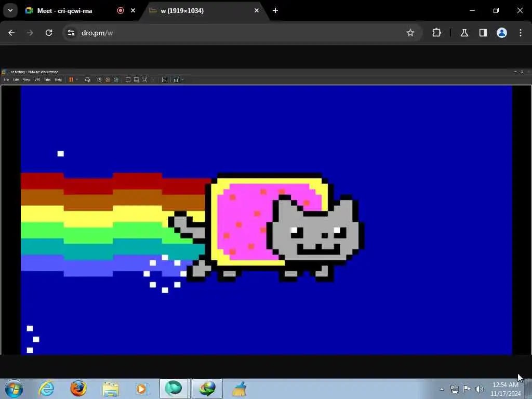Close the Meet tab
The image size is (532, 399).
(133, 10)
